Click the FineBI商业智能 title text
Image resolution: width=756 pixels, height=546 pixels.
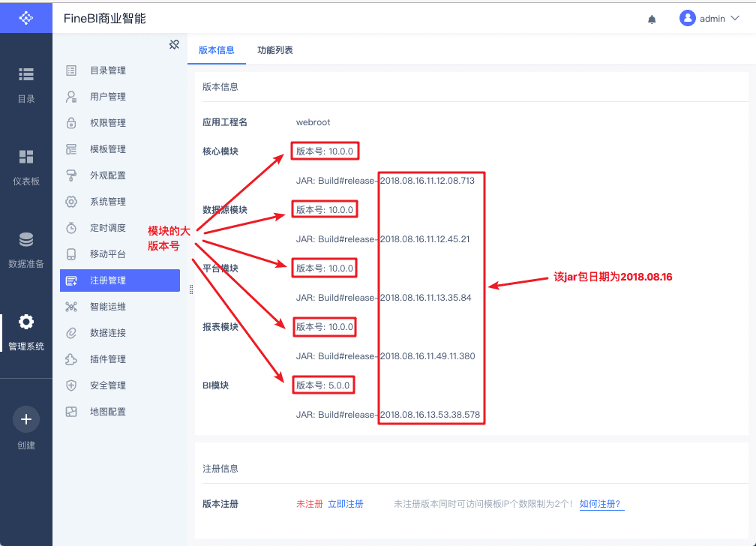105,18
